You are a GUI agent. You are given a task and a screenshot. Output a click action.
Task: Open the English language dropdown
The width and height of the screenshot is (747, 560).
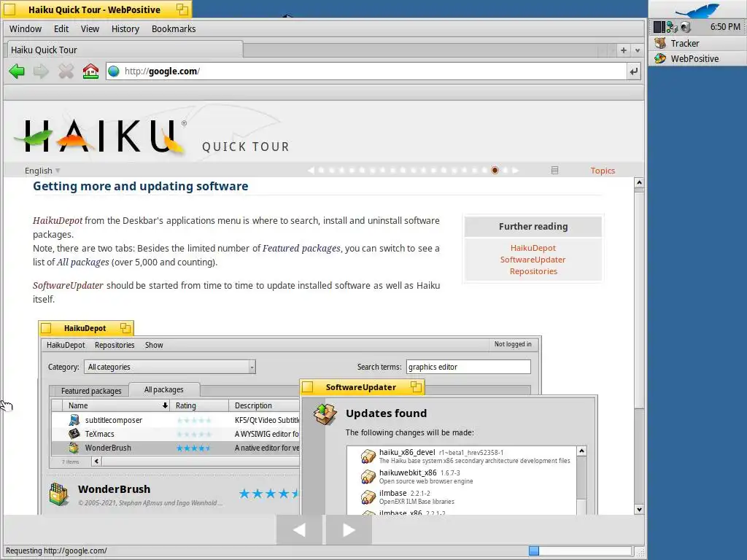(42, 171)
